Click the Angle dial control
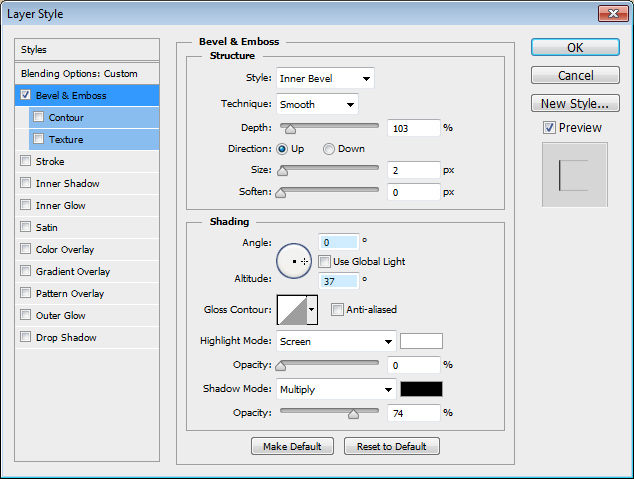This screenshot has width=634, height=479. tap(294, 261)
